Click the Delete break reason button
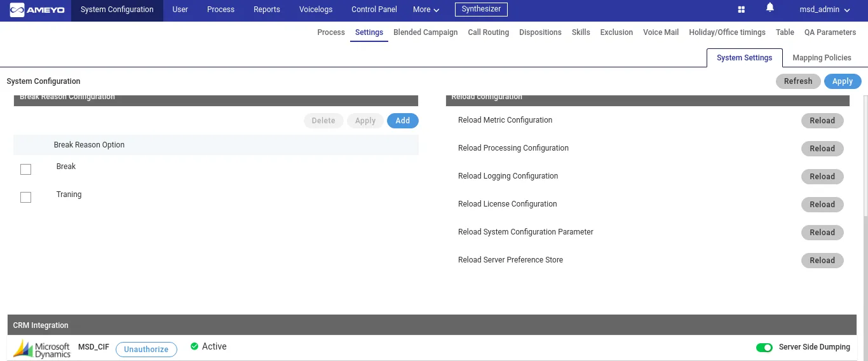 pyautogui.click(x=323, y=121)
